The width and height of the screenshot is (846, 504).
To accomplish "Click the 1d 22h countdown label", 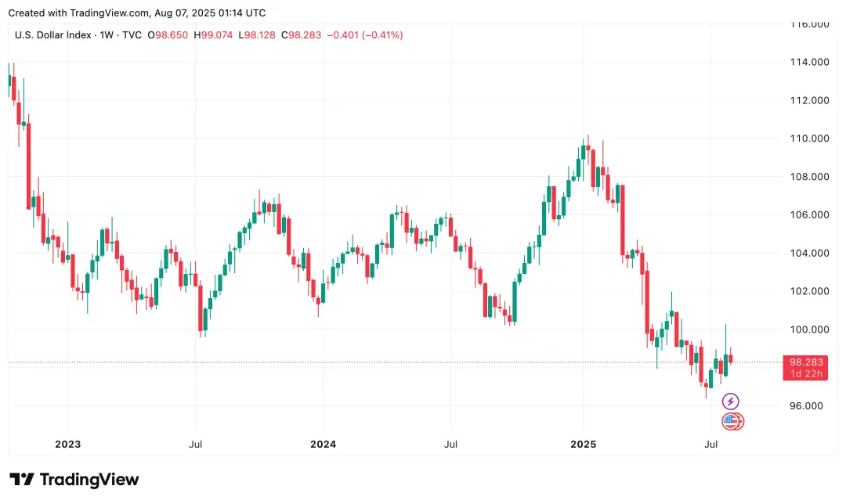I will 806,374.
